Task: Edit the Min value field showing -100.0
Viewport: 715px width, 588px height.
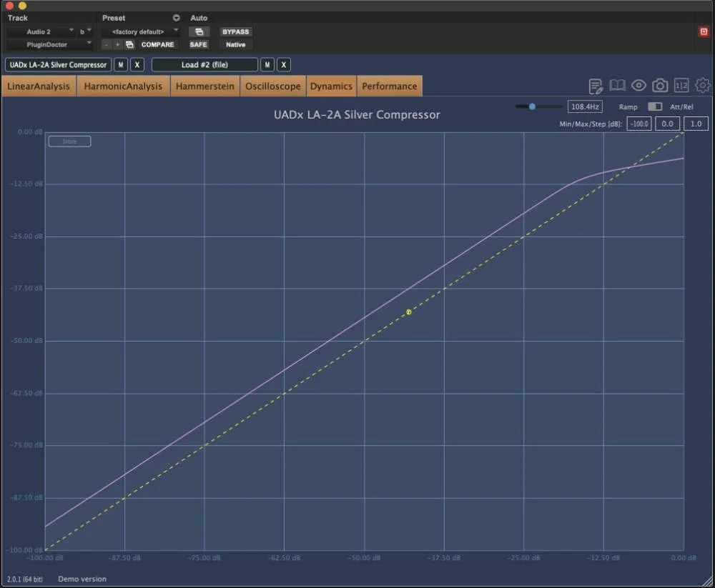Action: pos(638,123)
